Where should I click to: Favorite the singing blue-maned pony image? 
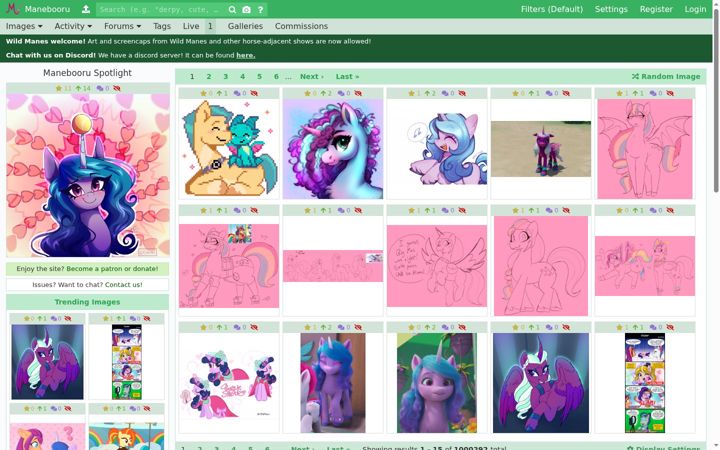(x=411, y=93)
